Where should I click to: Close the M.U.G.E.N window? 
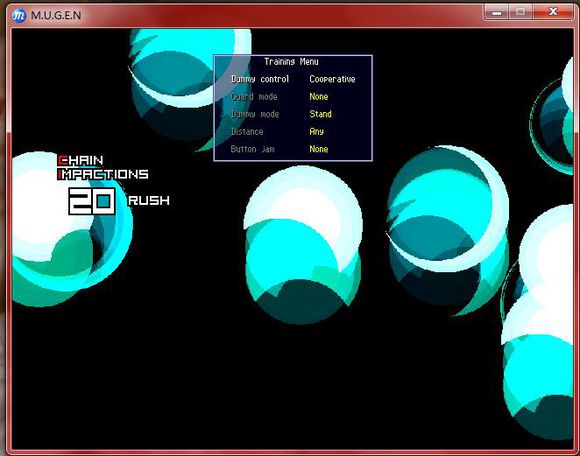[553, 12]
